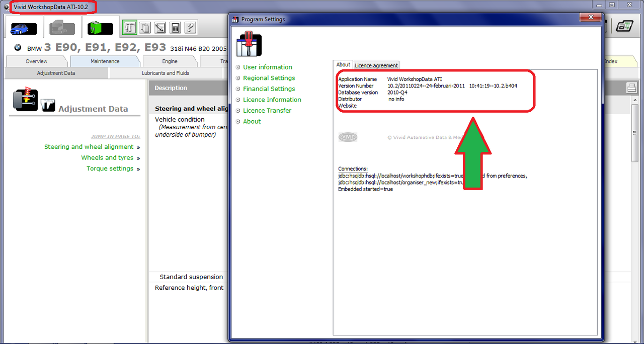Jump to Torque settings section

(x=110, y=168)
